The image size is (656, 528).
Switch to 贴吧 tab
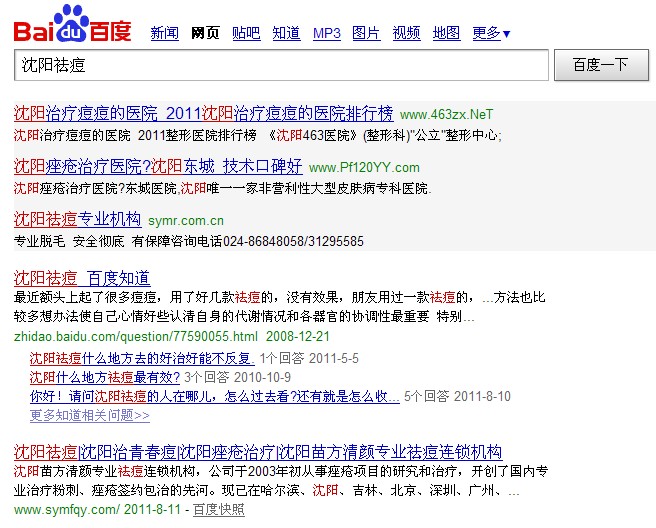click(x=246, y=33)
